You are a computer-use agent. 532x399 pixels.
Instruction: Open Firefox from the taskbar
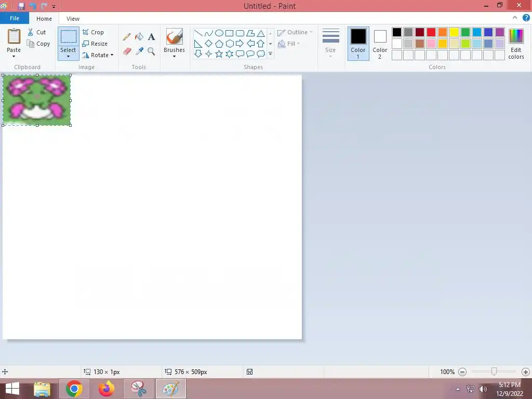107,389
